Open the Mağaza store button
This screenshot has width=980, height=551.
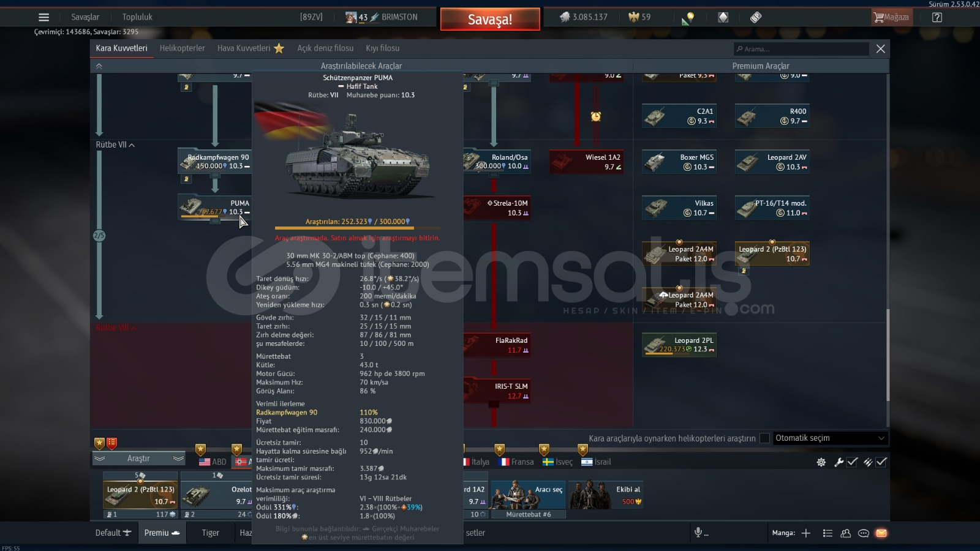pos(892,17)
